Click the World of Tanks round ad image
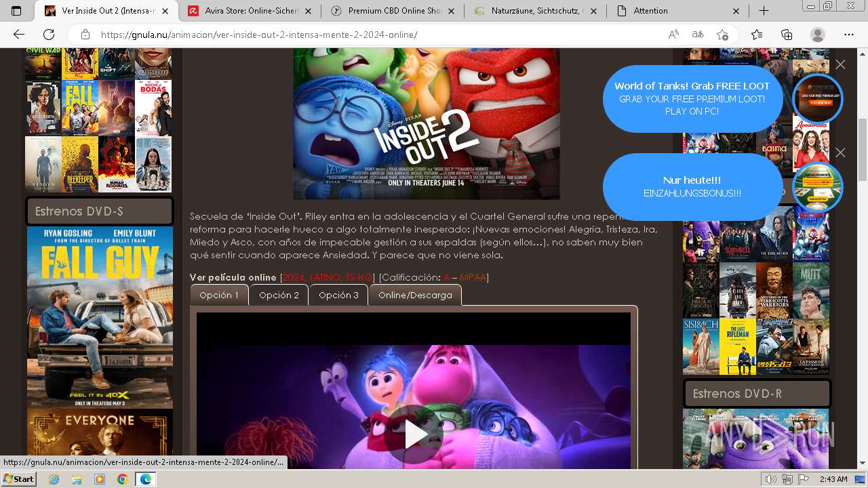The image size is (868, 488). pos(818,99)
